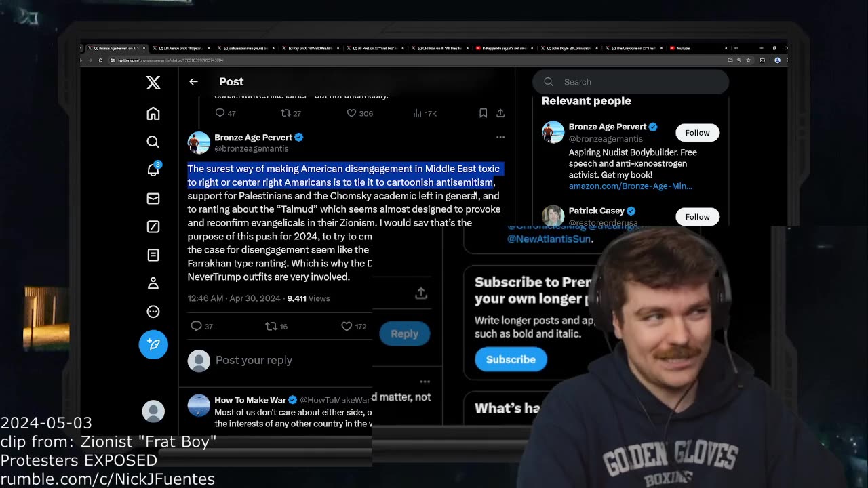This screenshot has height=488, width=868.
Task: Reply icon with 47 on upper post
Action: (x=220, y=113)
